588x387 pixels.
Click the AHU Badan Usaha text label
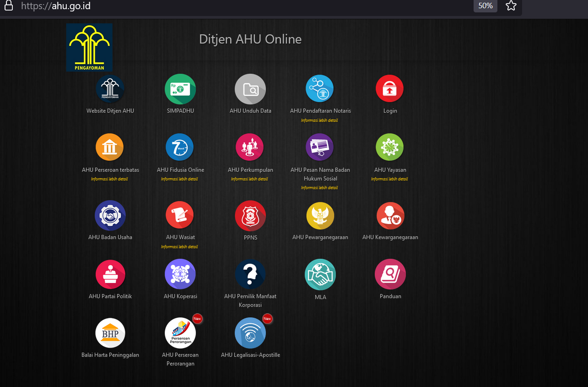pos(110,237)
